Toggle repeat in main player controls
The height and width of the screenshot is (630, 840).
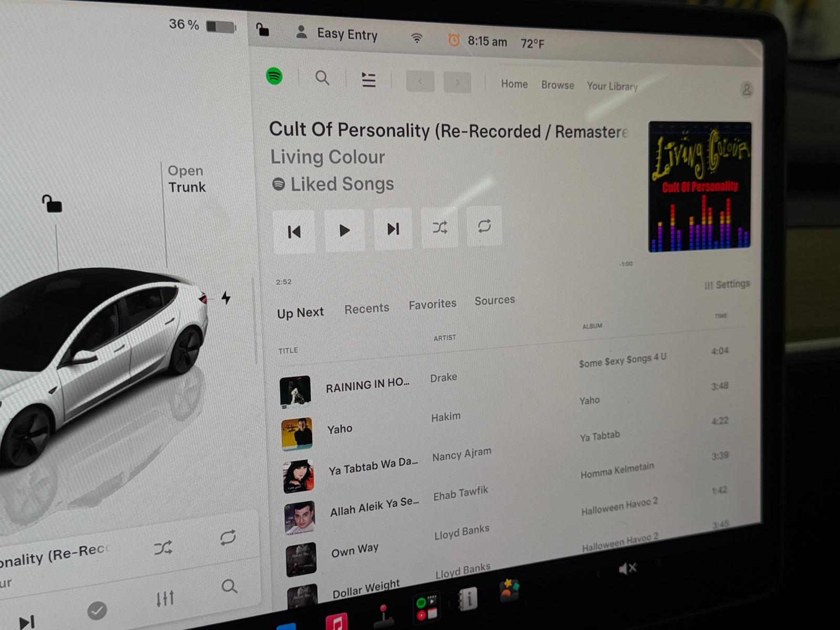tap(484, 226)
